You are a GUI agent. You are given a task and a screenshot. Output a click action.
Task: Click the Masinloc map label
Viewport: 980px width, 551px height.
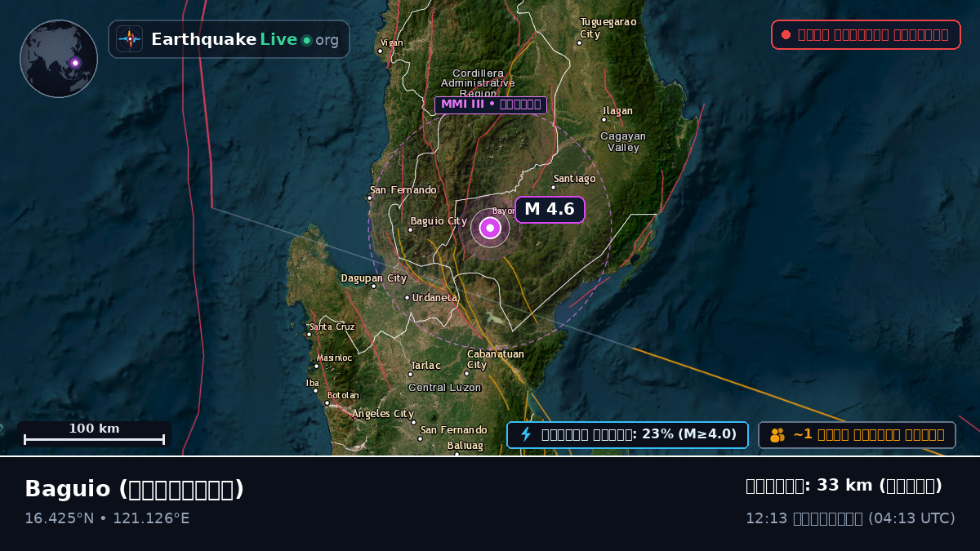coord(334,358)
